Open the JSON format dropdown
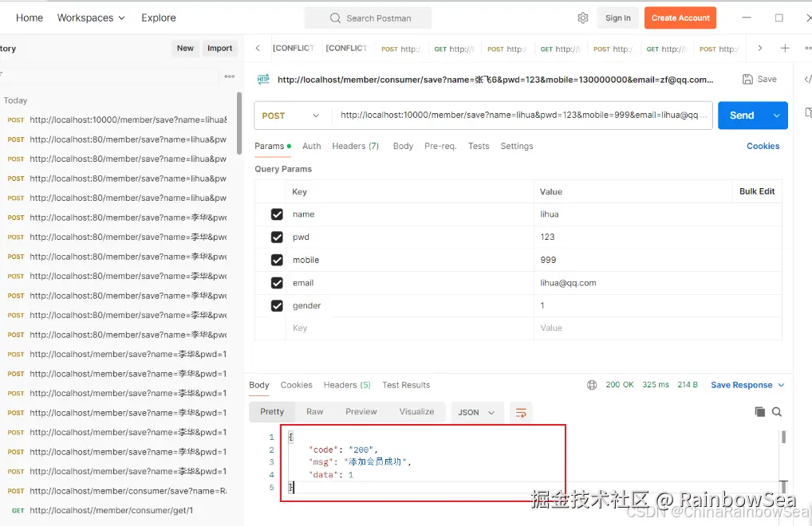The height and width of the screenshot is (526, 812). 476,412
